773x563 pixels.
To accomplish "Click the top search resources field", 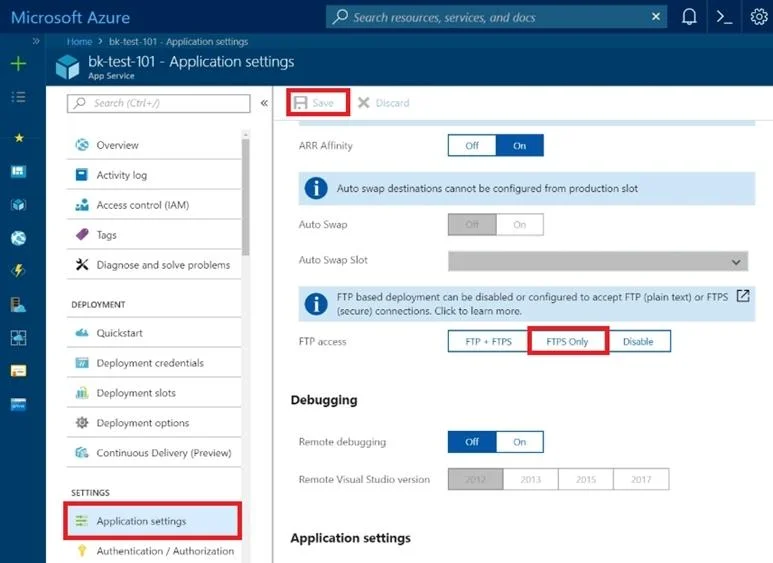I will (496, 17).
